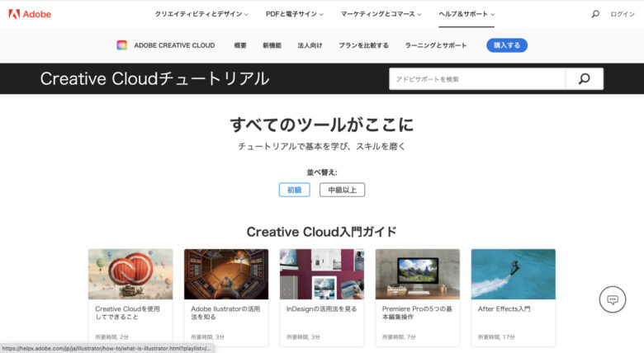This screenshot has width=644, height=353.
Task: Open the Adobe Illustrator tutorial thumbnail
Action: pos(226,274)
